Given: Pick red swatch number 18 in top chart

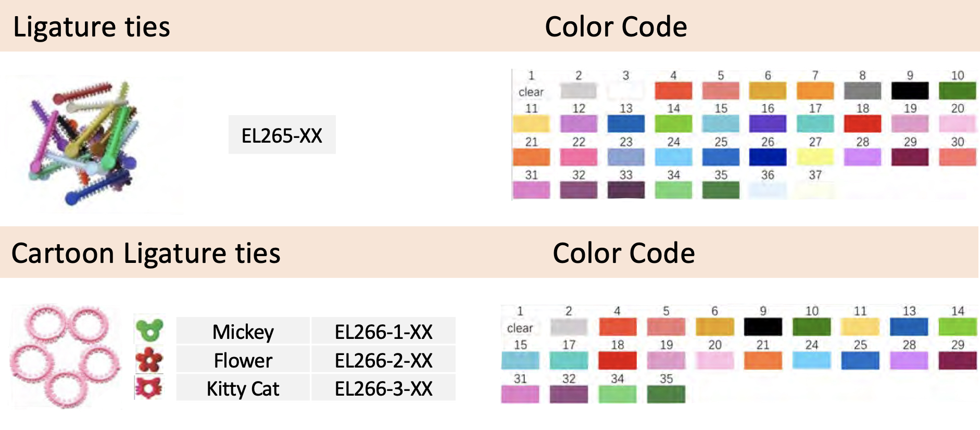Looking at the screenshot, I should (x=862, y=124).
